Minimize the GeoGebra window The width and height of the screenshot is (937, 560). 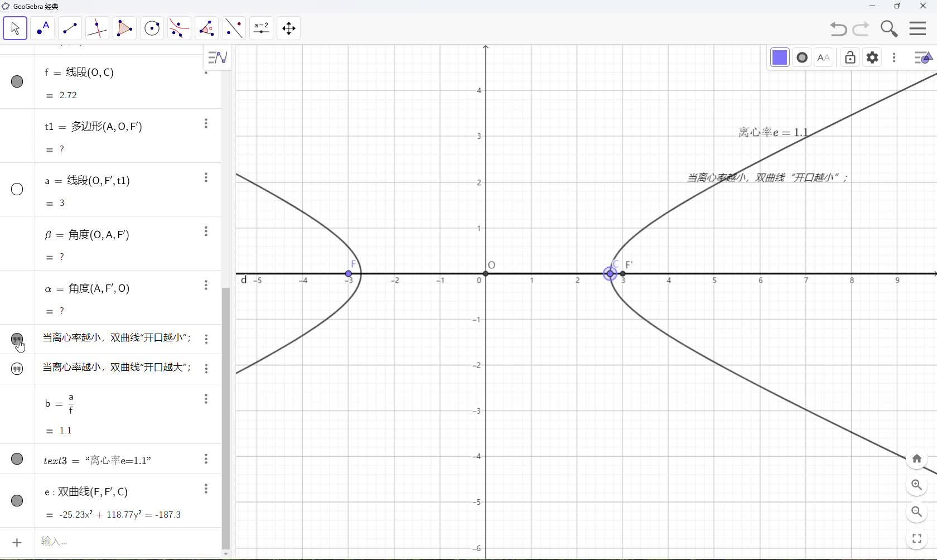click(x=872, y=6)
